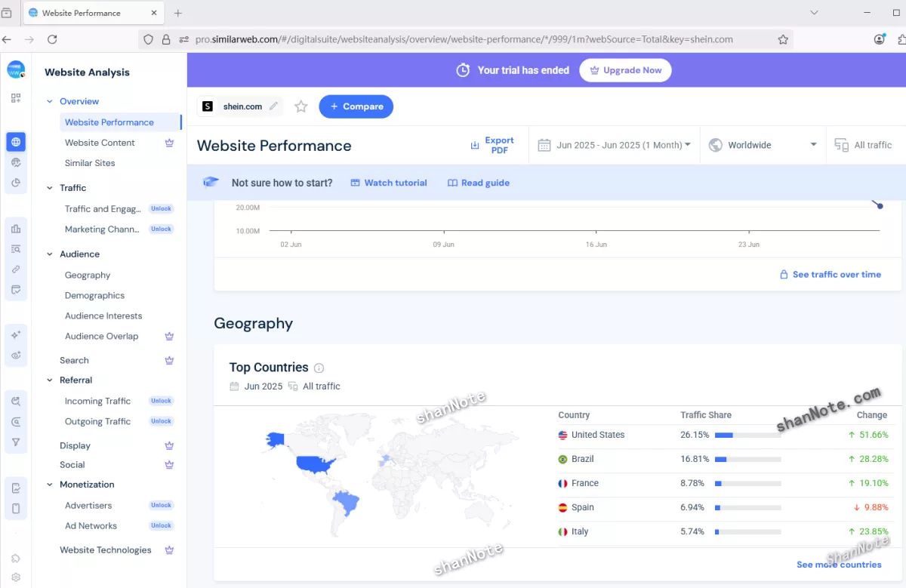Screen dimensions: 906x588
Task: Click the browser address bar URL
Action: coord(464,39)
